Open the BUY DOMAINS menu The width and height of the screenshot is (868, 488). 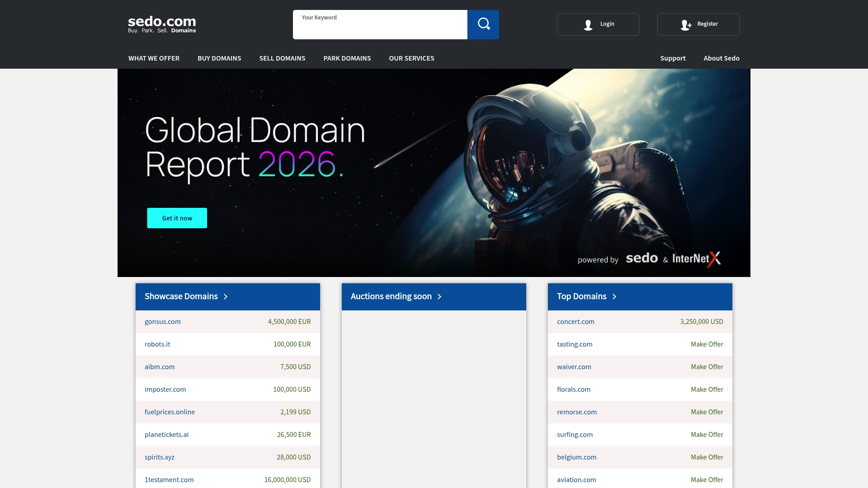[x=219, y=58]
